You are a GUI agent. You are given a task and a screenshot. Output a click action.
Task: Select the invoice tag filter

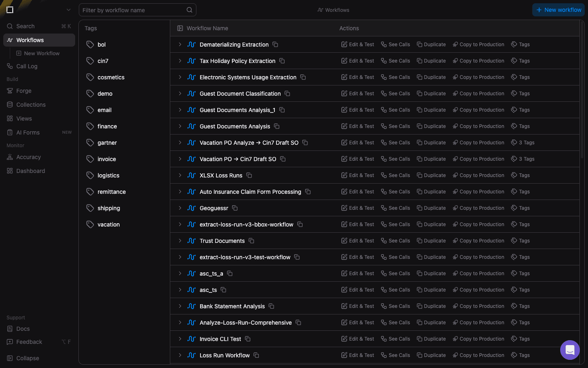click(107, 159)
